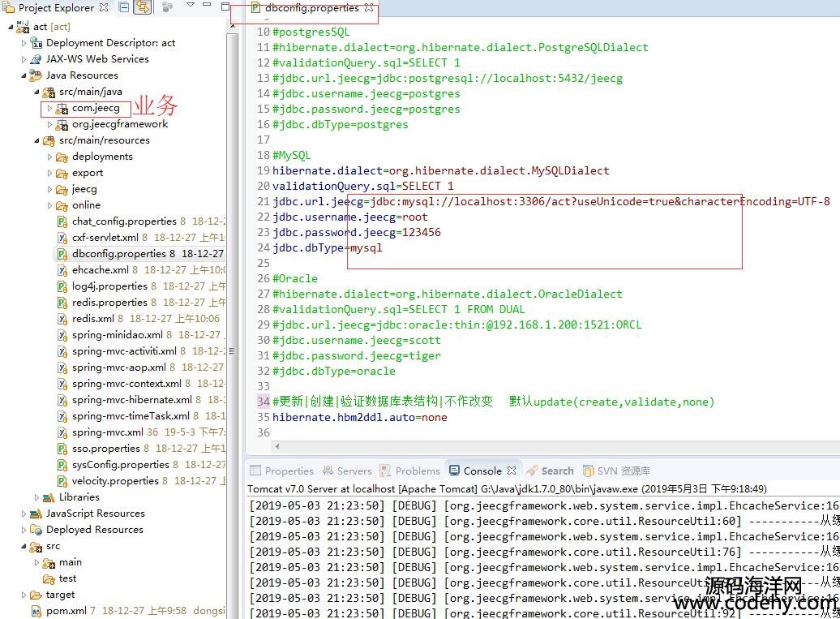Click the 'jdbc.password.jeecg=123456' line

(x=356, y=233)
